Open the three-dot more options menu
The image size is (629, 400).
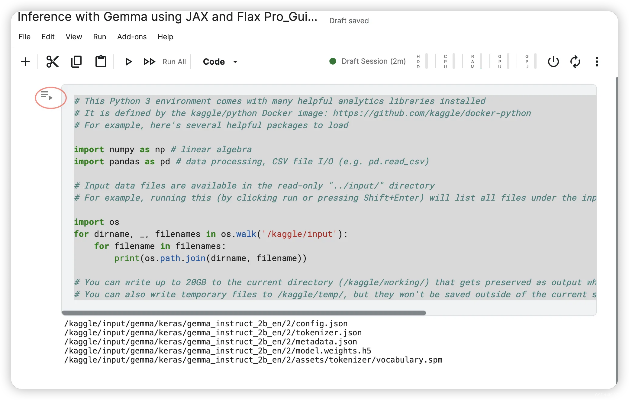click(x=597, y=61)
